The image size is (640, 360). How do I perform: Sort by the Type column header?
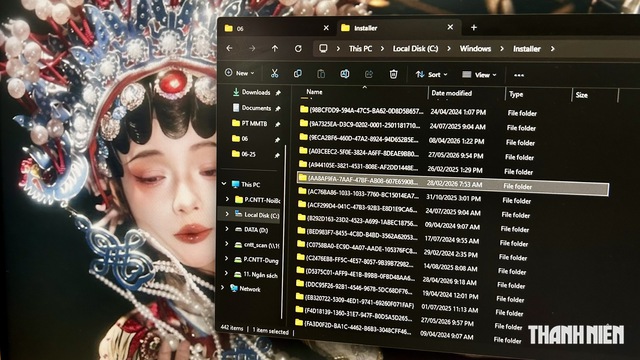click(516, 94)
